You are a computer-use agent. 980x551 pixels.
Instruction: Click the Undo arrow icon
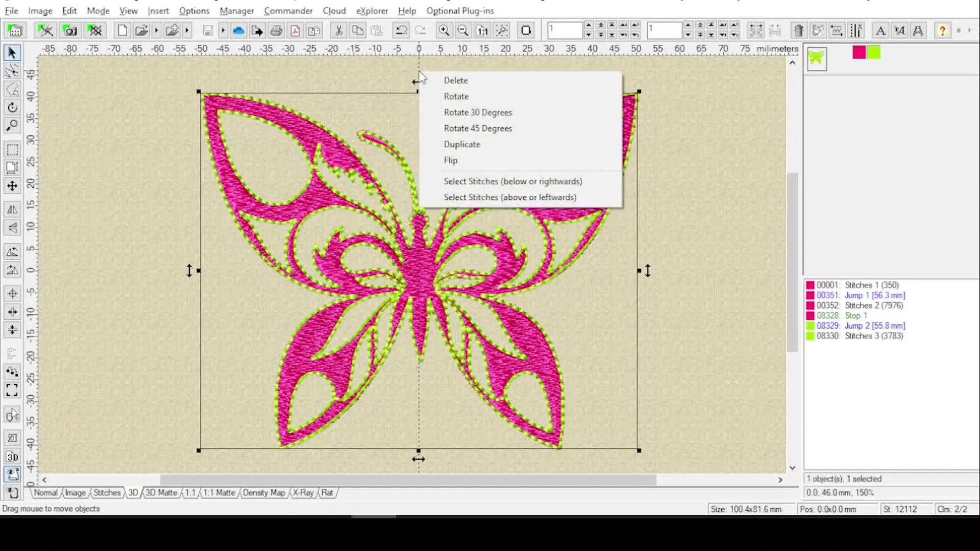[x=401, y=31]
